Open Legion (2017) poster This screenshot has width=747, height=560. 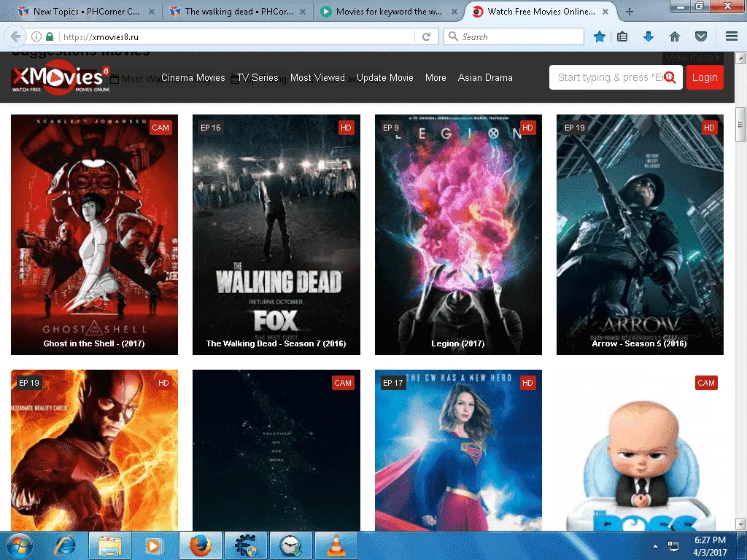tap(458, 234)
